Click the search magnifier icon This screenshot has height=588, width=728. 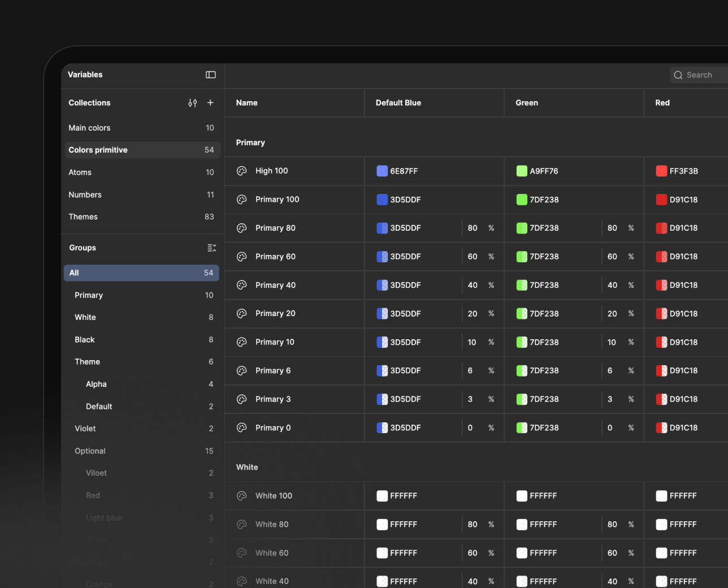coord(678,75)
